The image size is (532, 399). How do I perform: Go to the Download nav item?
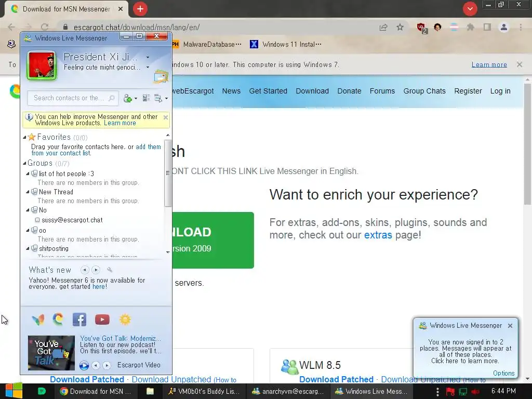(x=312, y=91)
